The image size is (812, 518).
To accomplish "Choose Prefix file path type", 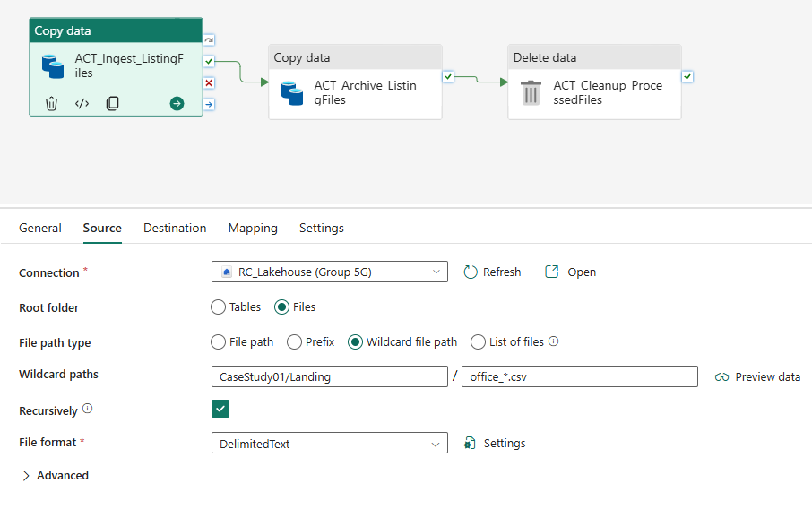I will [294, 341].
